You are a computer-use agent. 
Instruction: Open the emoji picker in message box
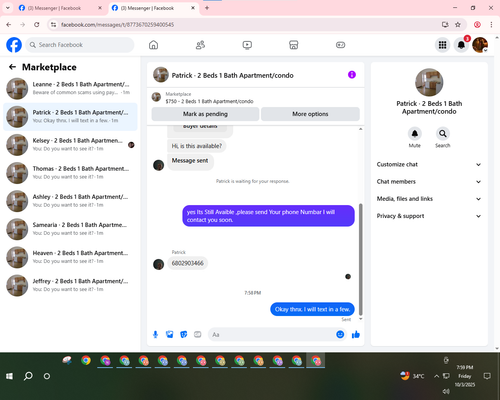coord(340,334)
